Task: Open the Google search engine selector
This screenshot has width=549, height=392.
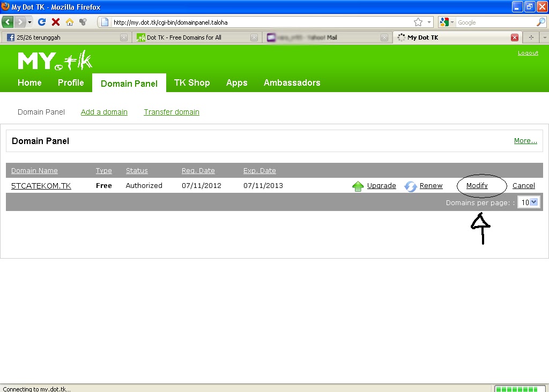Action: point(447,22)
